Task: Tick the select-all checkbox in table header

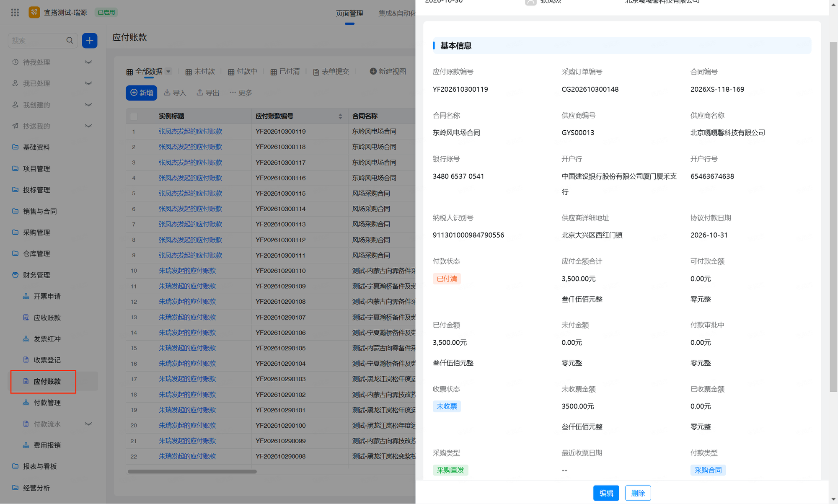Action: (134, 116)
